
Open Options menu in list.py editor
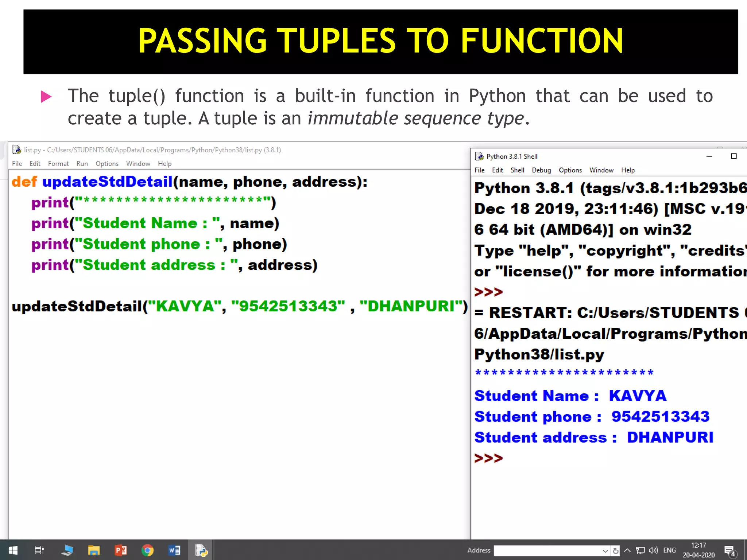coord(107,164)
